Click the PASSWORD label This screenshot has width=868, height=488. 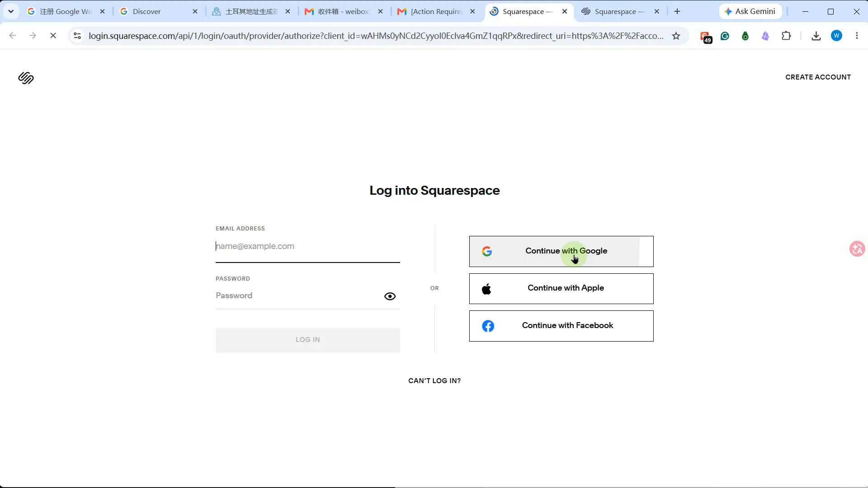pos(233,279)
